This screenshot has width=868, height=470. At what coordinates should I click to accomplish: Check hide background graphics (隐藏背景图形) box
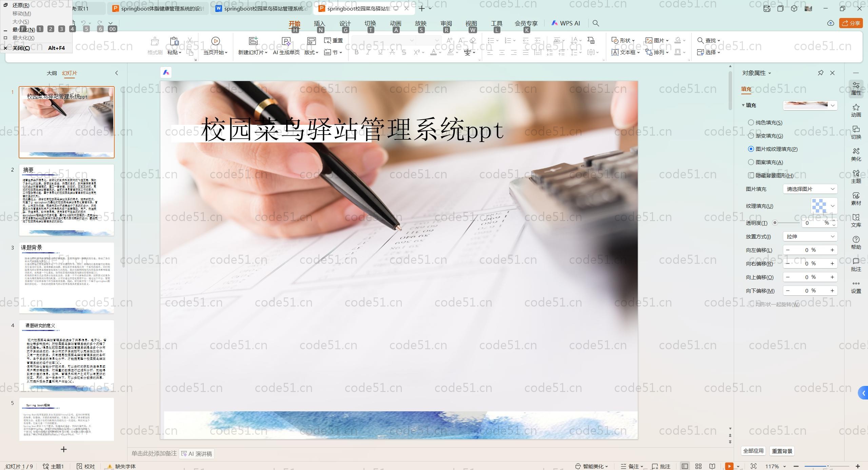click(x=751, y=175)
